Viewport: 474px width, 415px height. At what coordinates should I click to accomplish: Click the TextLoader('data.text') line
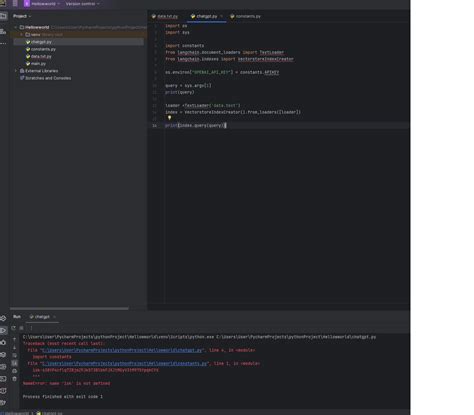(203, 106)
